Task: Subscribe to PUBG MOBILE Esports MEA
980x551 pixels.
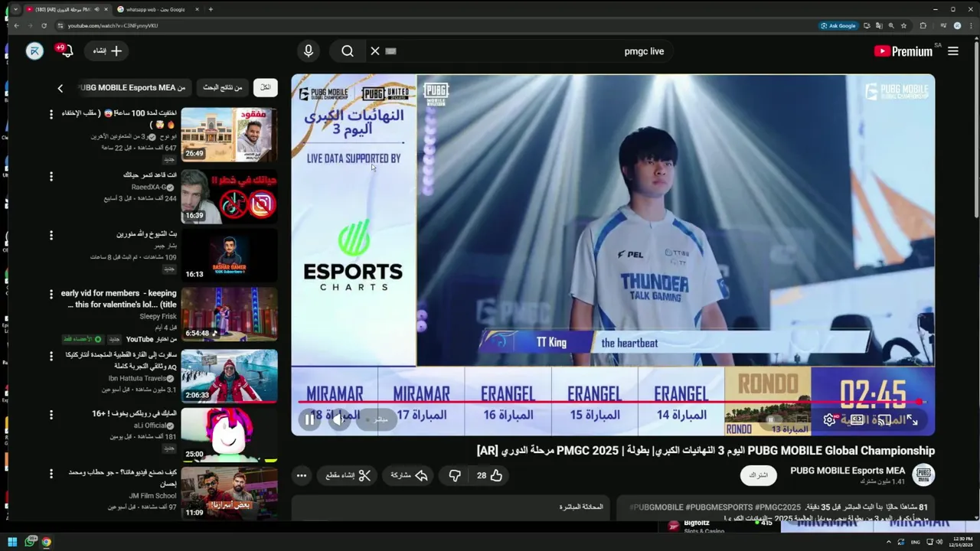Action: tap(758, 475)
